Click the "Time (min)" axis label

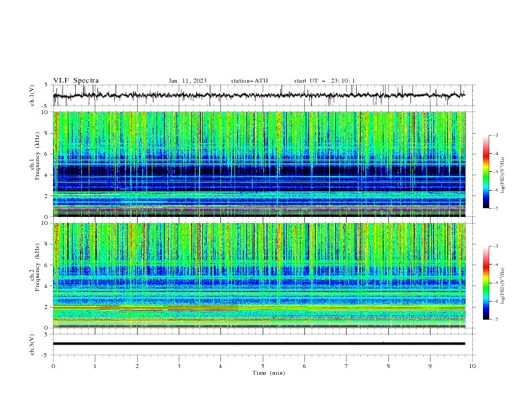point(269,373)
